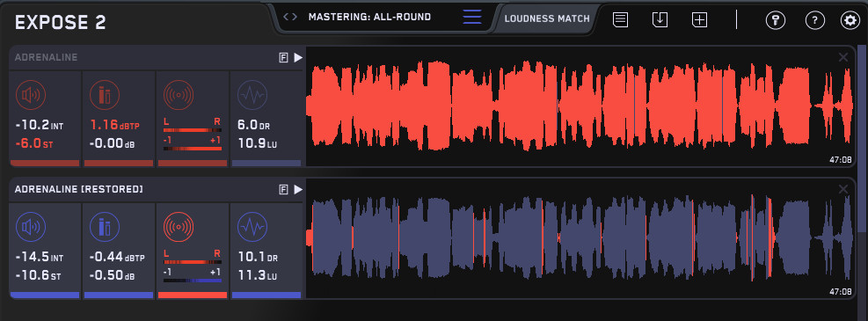Click the L/R stereo balance meter for Restored track
Viewport: 868px width, 321px height.
pos(192,258)
